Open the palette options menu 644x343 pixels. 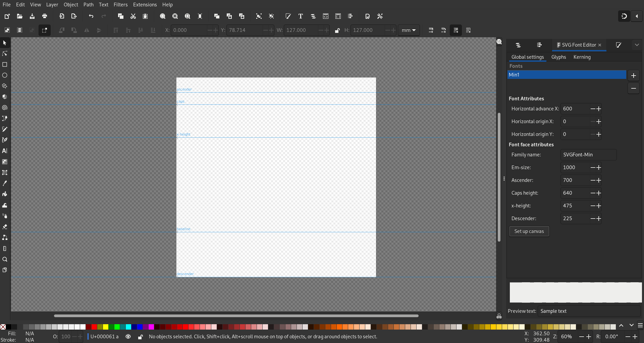(x=640, y=326)
